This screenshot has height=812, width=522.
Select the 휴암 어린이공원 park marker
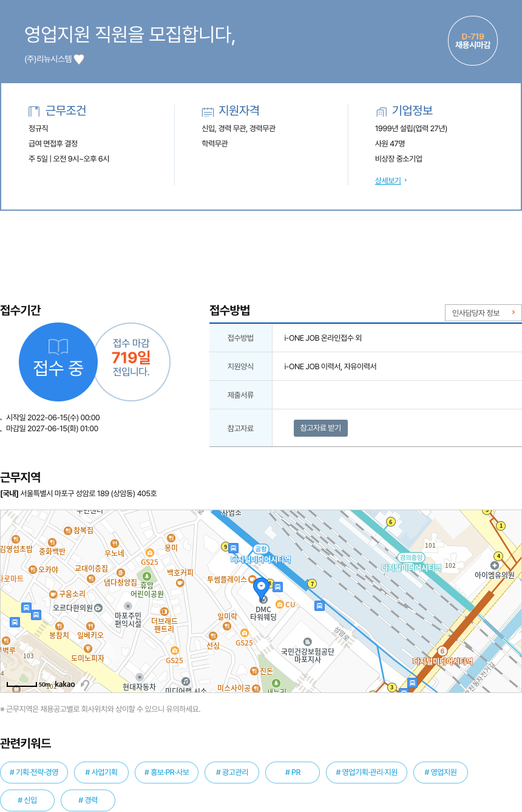[146, 576]
